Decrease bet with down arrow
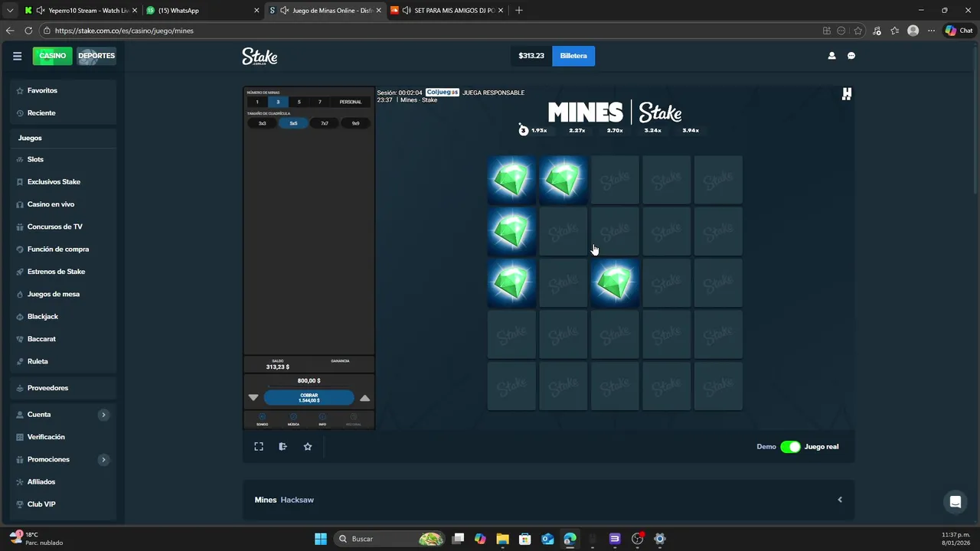This screenshot has width=980, height=551. coord(253,398)
